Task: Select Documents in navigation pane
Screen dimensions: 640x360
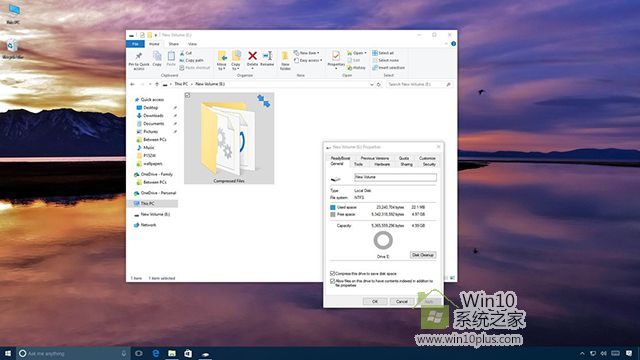Action: coord(153,124)
